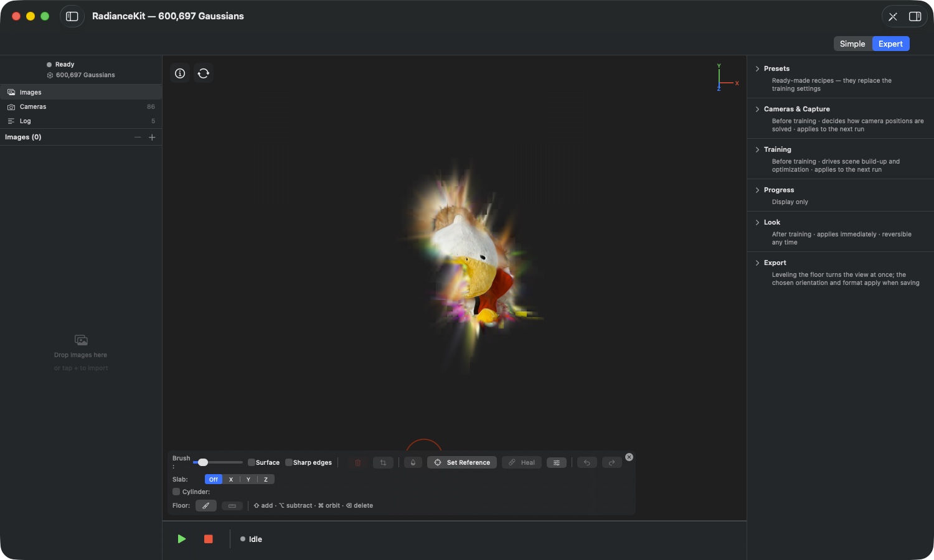
Task: Enable the Cylinder checkbox
Action: click(176, 492)
